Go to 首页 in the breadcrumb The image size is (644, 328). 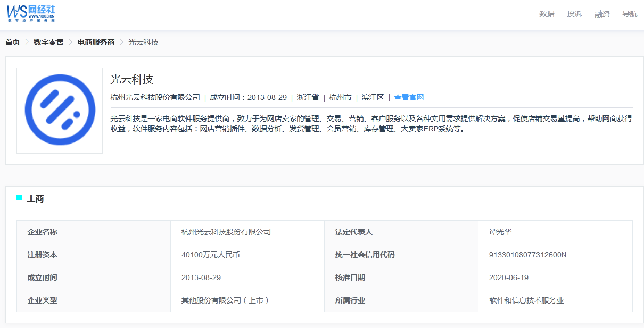13,42
